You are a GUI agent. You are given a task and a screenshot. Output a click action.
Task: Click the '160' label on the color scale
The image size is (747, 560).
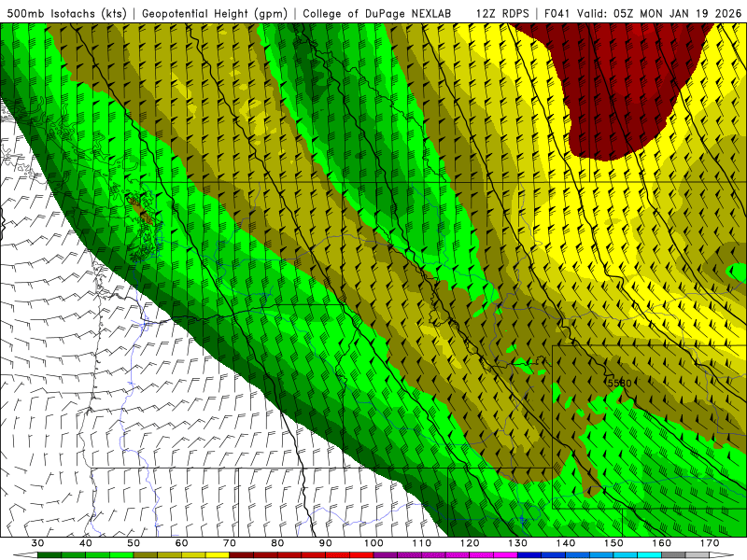pos(662,543)
